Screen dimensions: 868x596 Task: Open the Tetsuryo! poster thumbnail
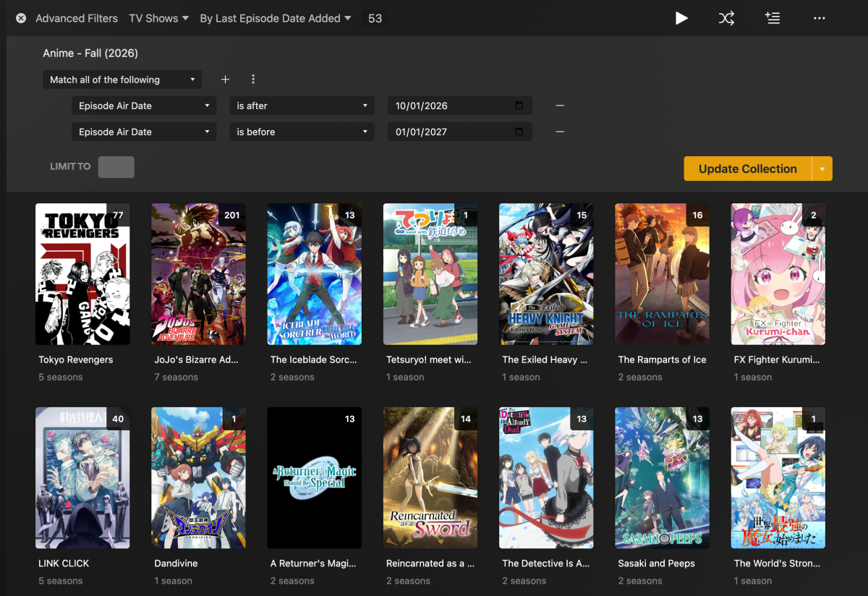[430, 274]
